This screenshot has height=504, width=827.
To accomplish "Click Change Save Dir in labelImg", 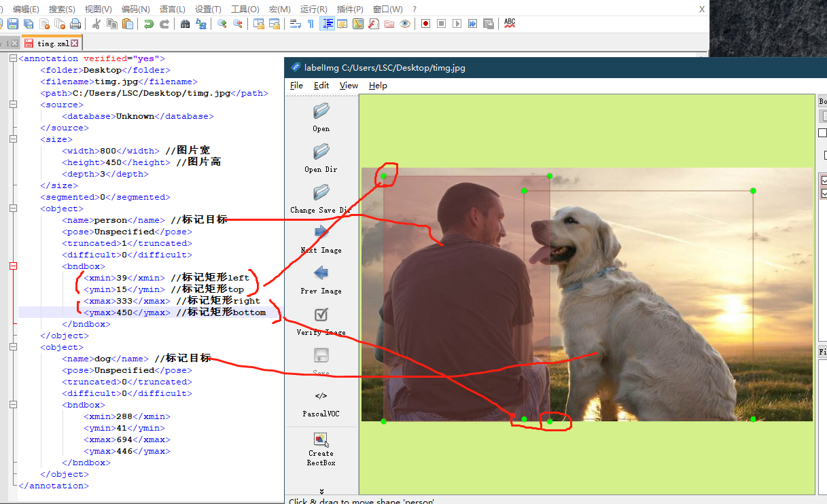I will click(x=321, y=198).
